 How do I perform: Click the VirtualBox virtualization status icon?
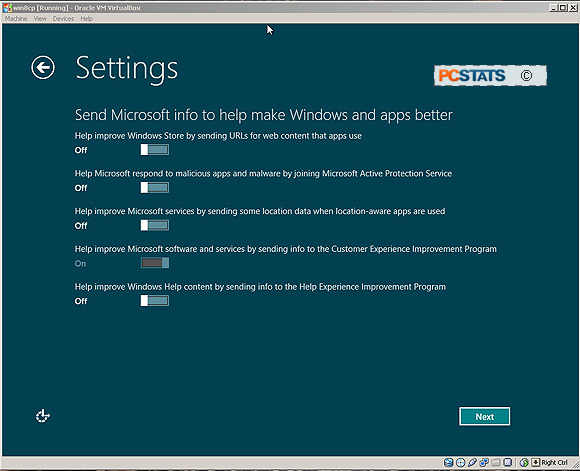coord(508,462)
